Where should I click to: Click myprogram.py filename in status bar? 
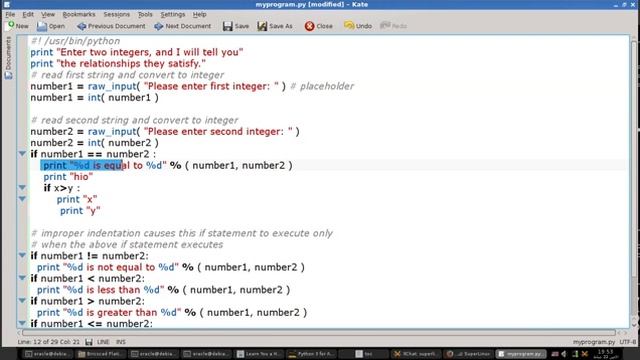click(x=594, y=342)
